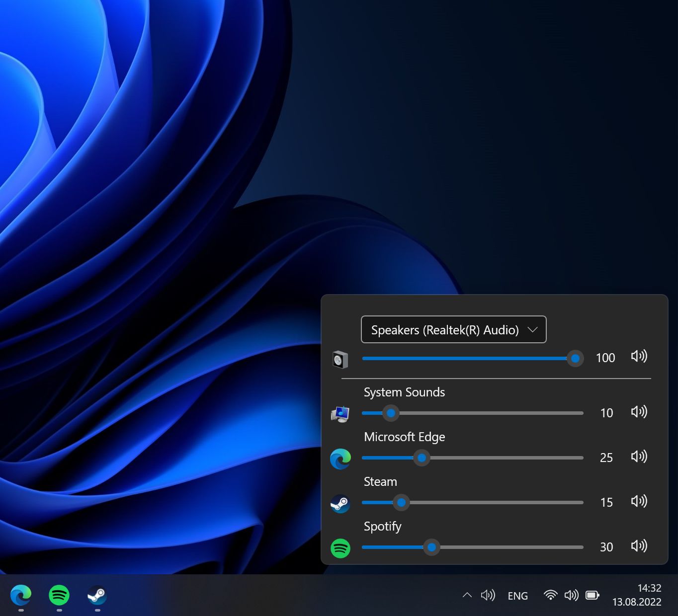Mute the Spotify audio channel
This screenshot has height=616, width=678.
coord(639,546)
